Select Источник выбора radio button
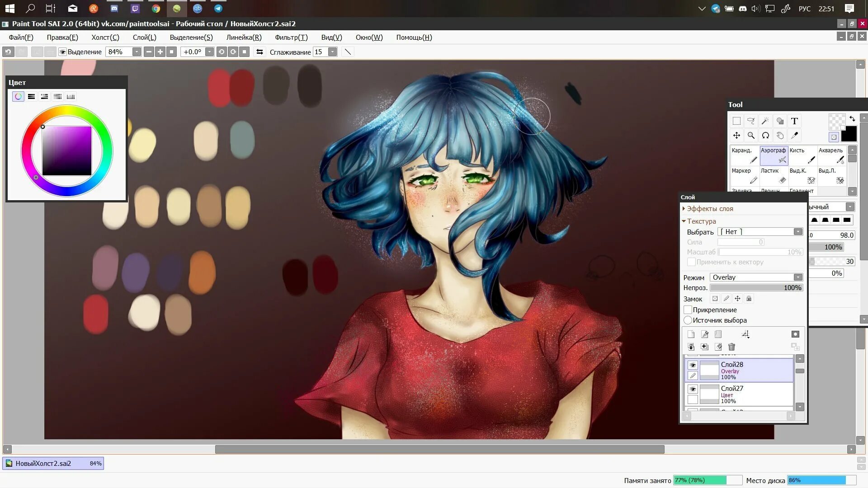 point(688,320)
